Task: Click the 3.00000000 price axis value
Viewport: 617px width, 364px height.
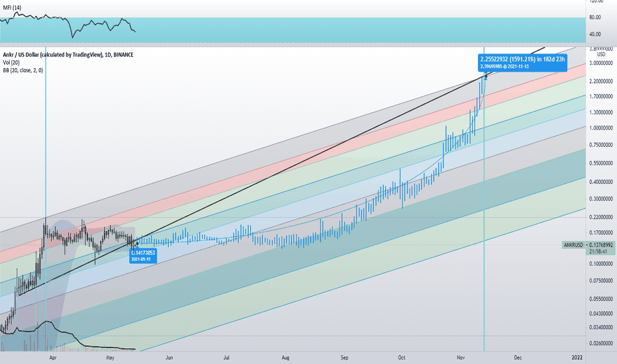Action: pyautogui.click(x=601, y=63)
